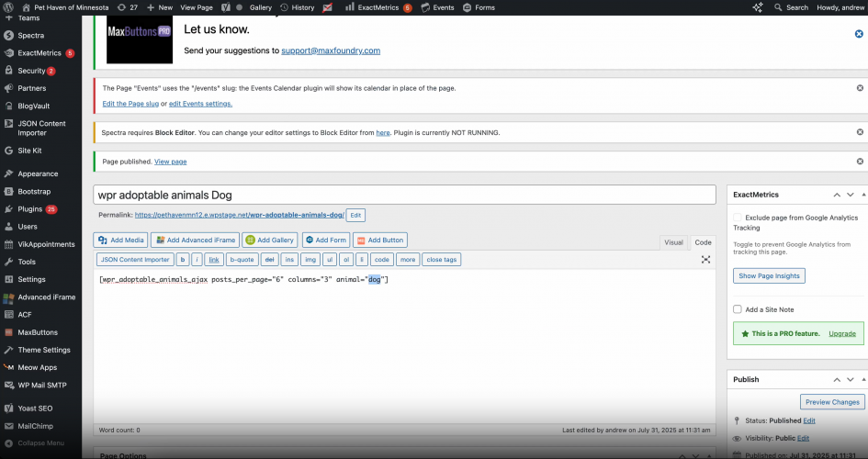Move Publish panel up
The image size is (868, 459).
837,379
